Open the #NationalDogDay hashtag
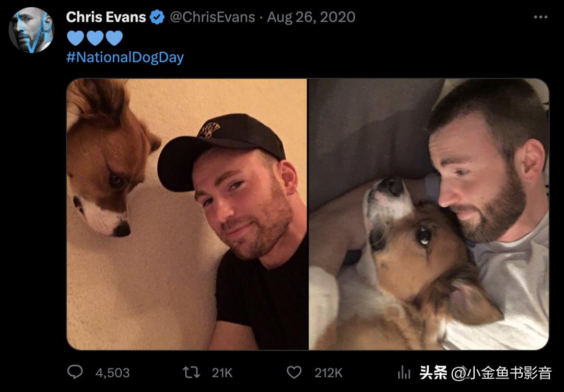Viewport: 564px width, 392px height. (125, 57)
